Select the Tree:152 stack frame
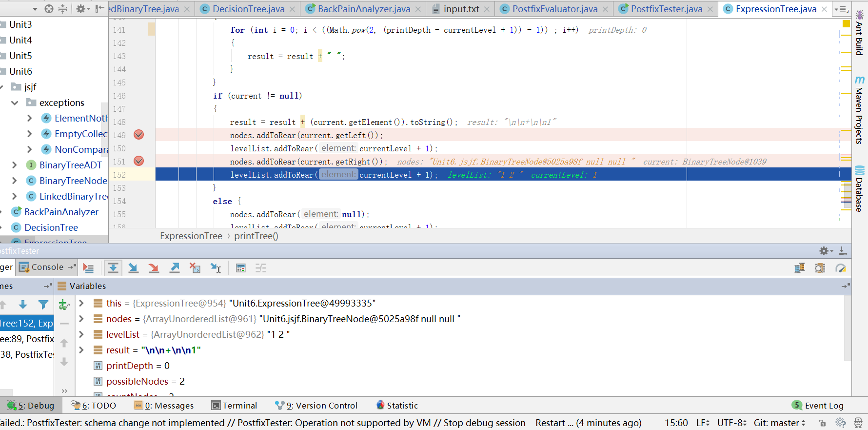Screen dimensions: 868x430 [27, 323]
